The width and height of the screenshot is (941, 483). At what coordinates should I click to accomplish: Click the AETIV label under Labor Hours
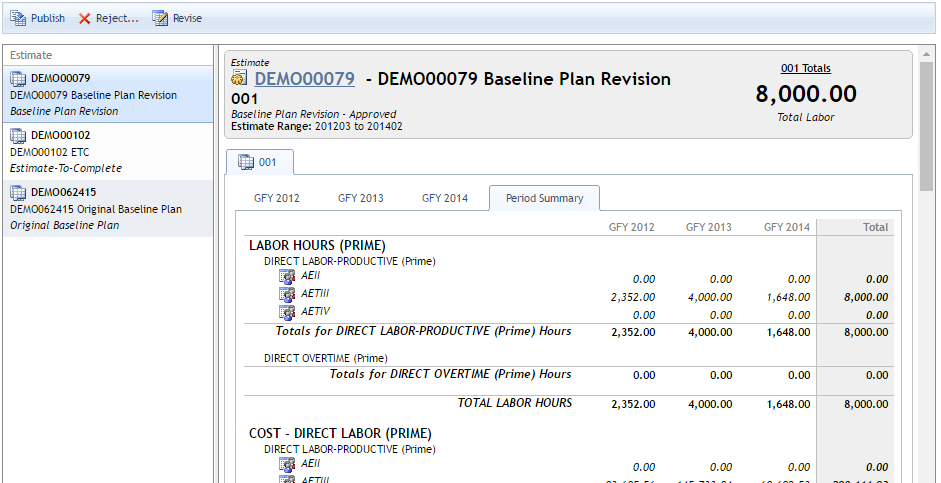[x=316, y=311]
